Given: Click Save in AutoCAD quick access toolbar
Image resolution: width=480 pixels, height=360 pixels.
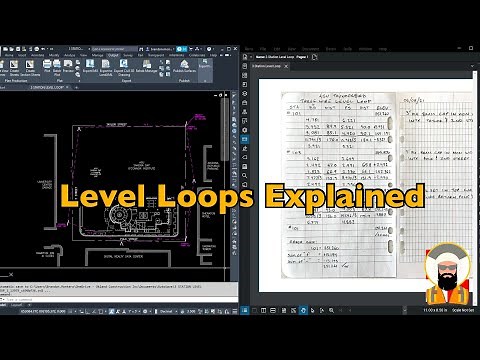Looking at the screenshot, I should tap(18, 49).
